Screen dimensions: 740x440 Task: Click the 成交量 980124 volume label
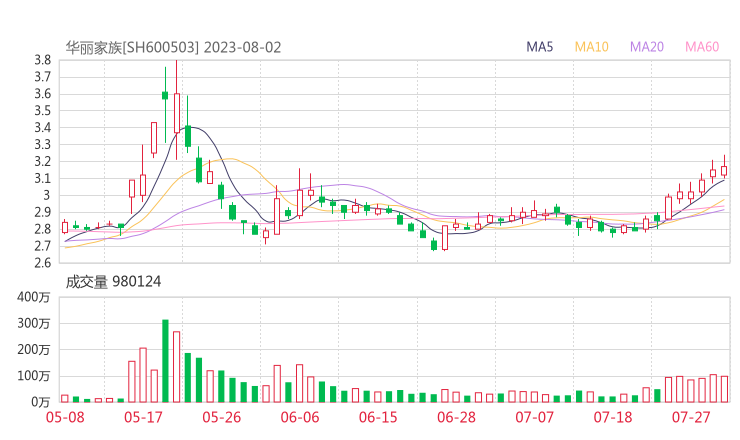tap(113, 282)
